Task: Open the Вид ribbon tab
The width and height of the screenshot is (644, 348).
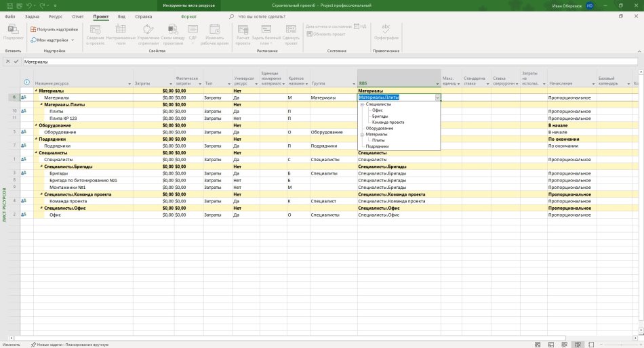Action: click(x=121, y=17)
